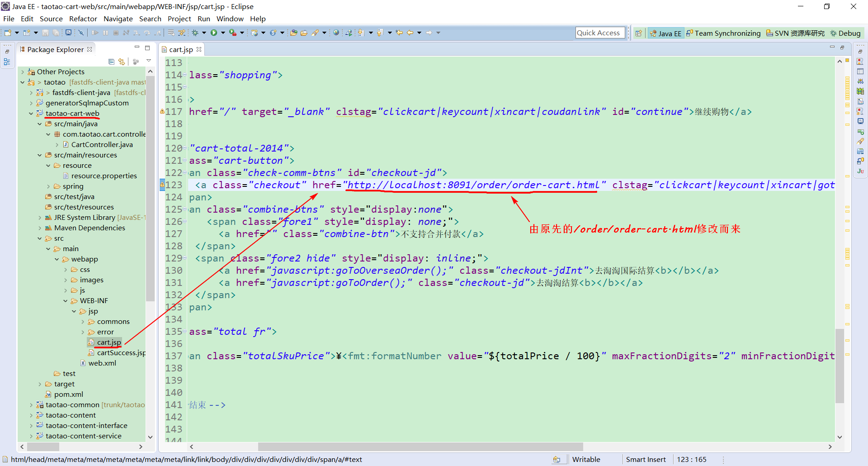Click Open Perspective icon
Screen dimensions: 868x466
(638, 33)
